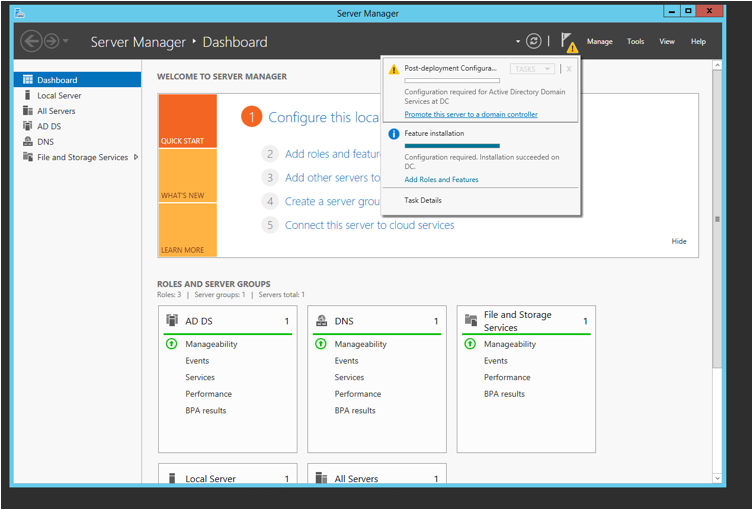Open Events in the AD DS tile
Screen dimensions: 753x510
click(197, 361)
